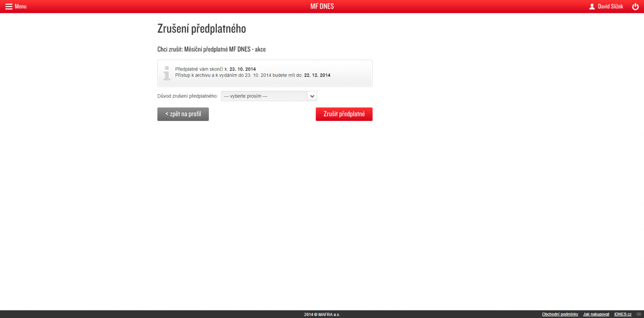Image resolution: width=644 pixels, height=318 pixels.
Task: Click the small gray icon after iDNES.cz
Action: click(x=639, y=314)
